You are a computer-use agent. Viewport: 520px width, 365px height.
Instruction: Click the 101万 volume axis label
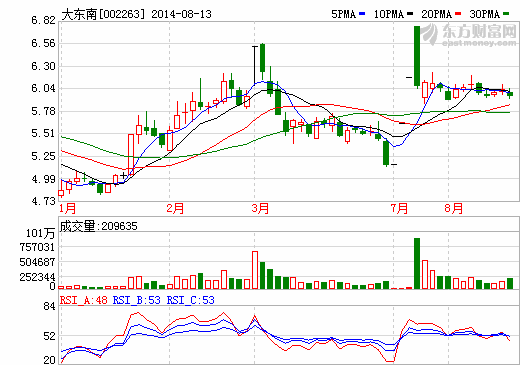point(40,233)
